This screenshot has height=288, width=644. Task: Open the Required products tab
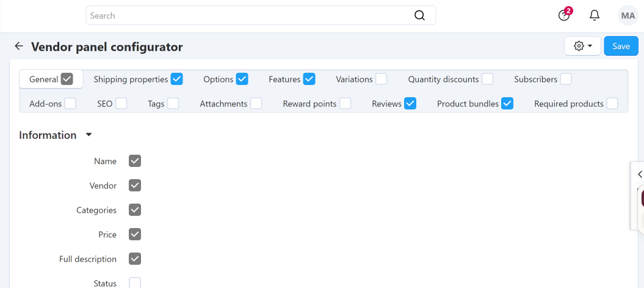coord(569,104)
